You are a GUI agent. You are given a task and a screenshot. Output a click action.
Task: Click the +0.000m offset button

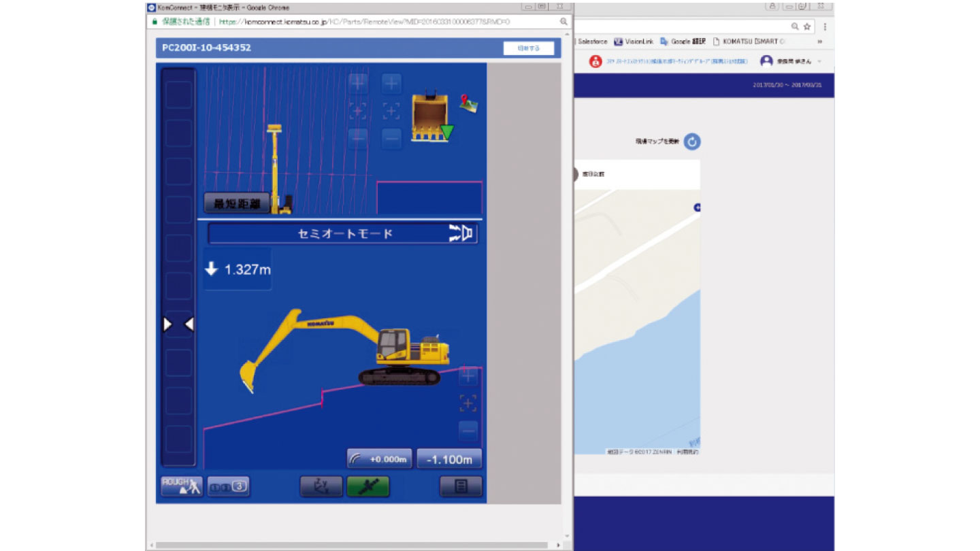pos(380,459)
